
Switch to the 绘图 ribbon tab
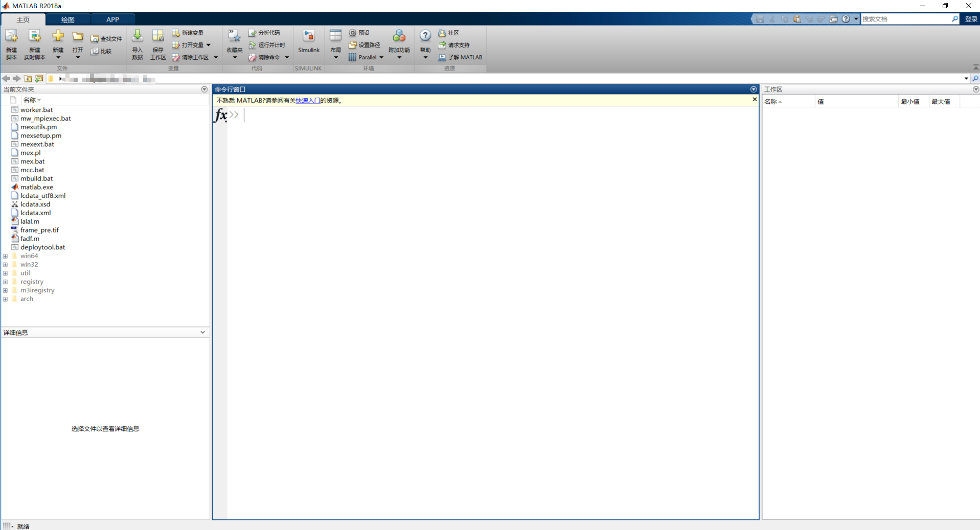[67, 19]
